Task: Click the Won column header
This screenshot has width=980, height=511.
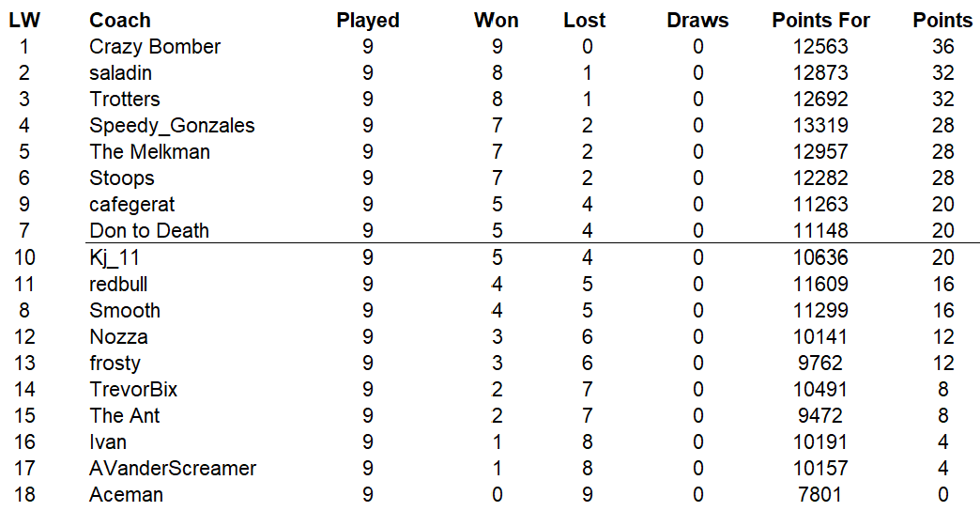Action: pyautogui.click(x=497, y=21)
